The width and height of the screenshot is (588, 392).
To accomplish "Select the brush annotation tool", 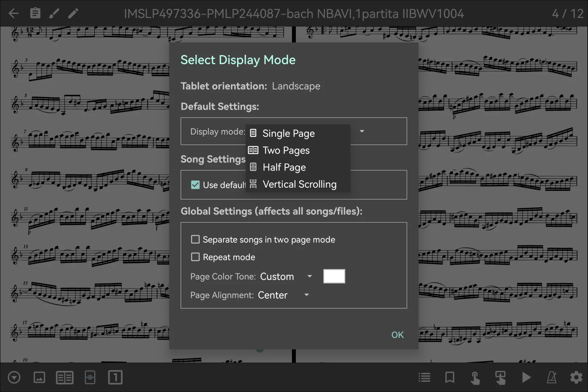I will [54, 13].
